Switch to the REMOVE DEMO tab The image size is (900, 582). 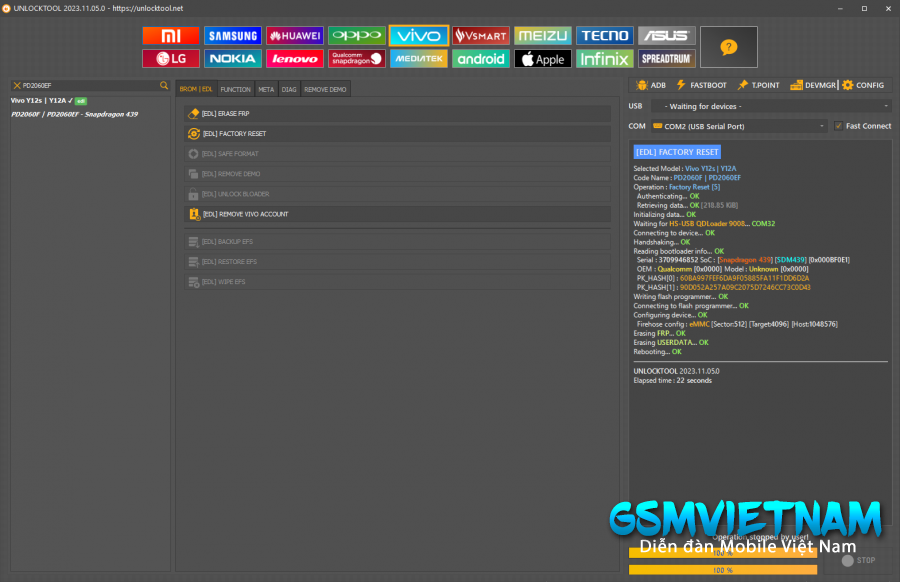click(x=325, y=89)
